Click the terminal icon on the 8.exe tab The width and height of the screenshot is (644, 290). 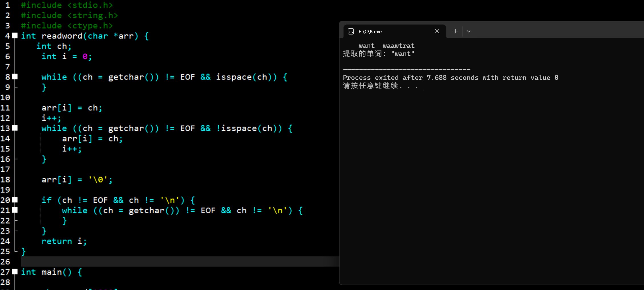[351, 31]
